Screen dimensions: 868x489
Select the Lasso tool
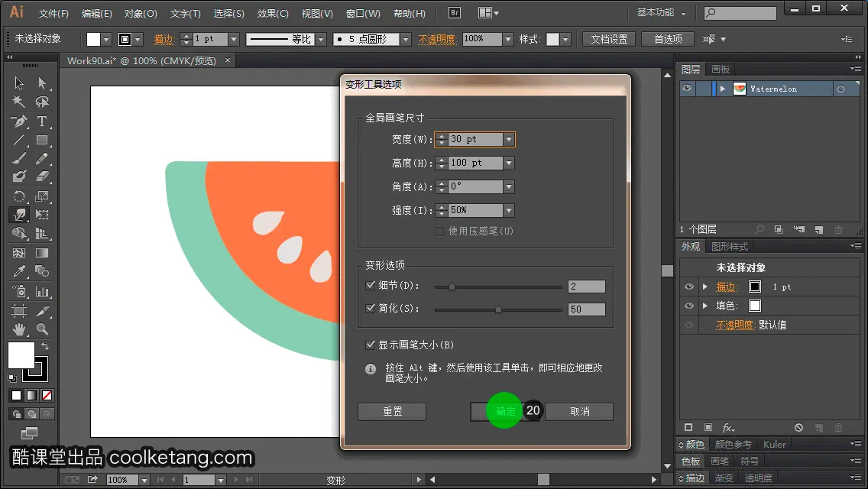tap(42, 102)
